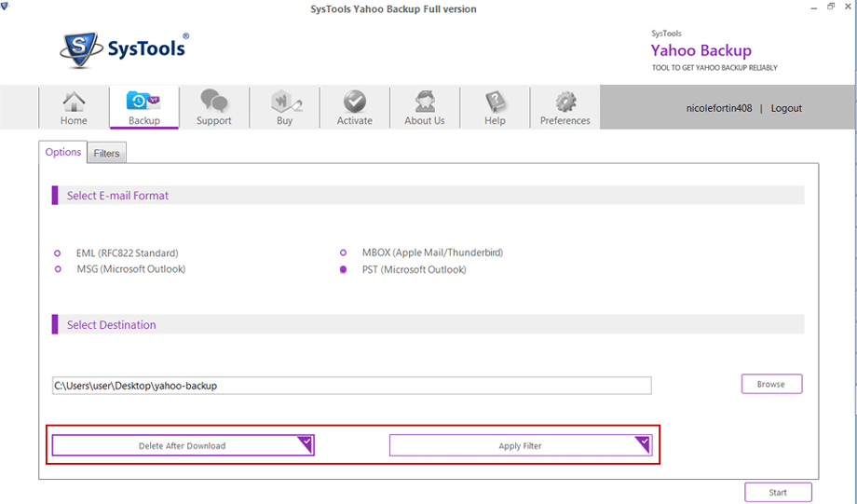Click the Select E-mail Format heading
The height and width of the screenshot is (504, 857).
click(x=117, y=196)
